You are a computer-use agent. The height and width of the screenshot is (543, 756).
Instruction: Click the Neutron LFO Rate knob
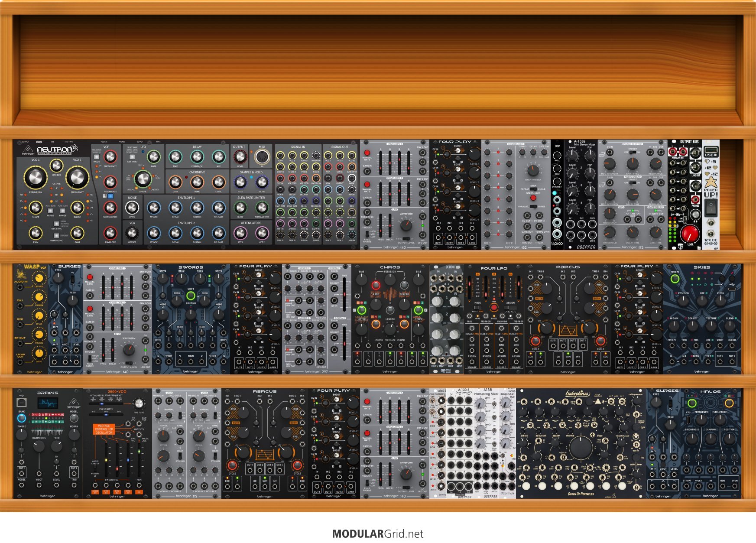point(153,156)
